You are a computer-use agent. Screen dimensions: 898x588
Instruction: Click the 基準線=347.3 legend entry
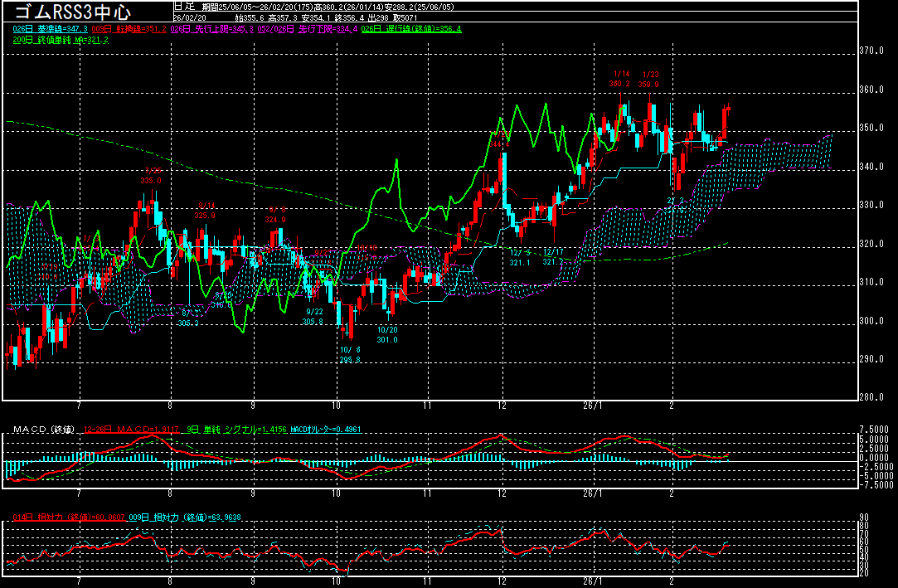pyautogui.click(x=51, y=29)
